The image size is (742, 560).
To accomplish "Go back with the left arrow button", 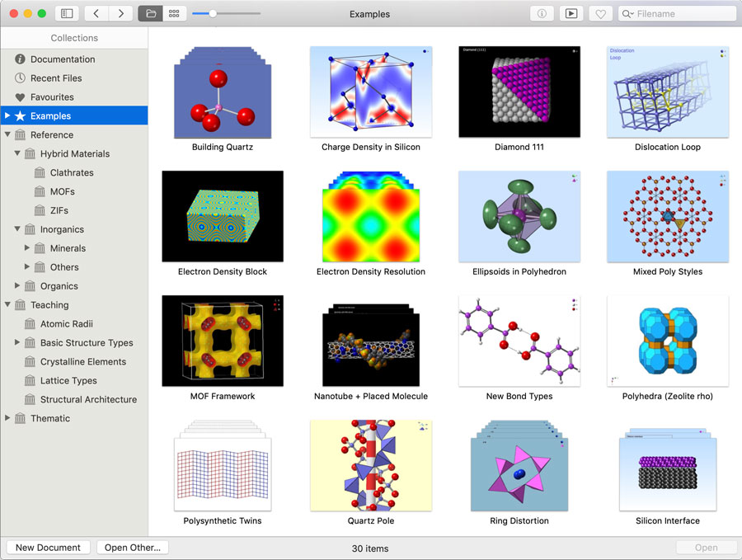I will (x=96, y=13).
